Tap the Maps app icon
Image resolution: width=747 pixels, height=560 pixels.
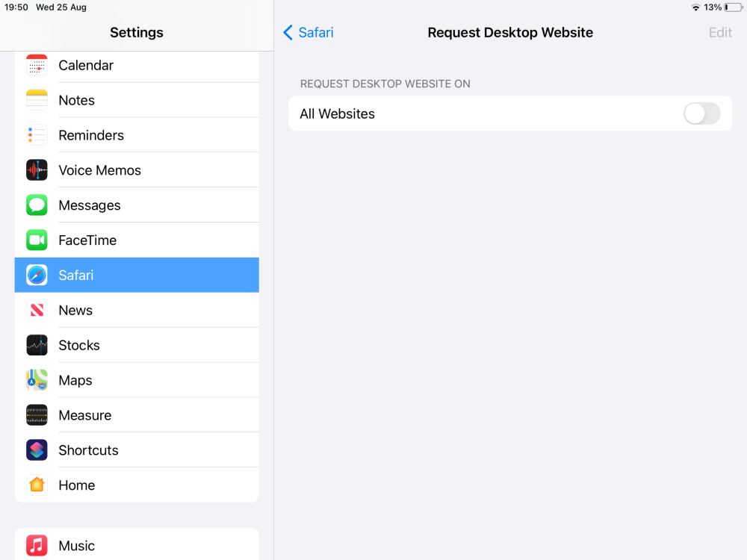coord(37,380)
